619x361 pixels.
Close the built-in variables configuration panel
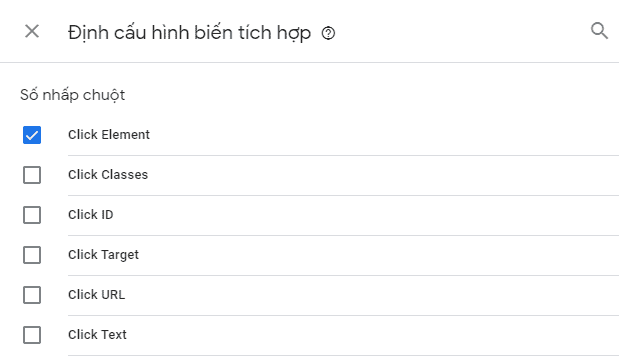32,31
